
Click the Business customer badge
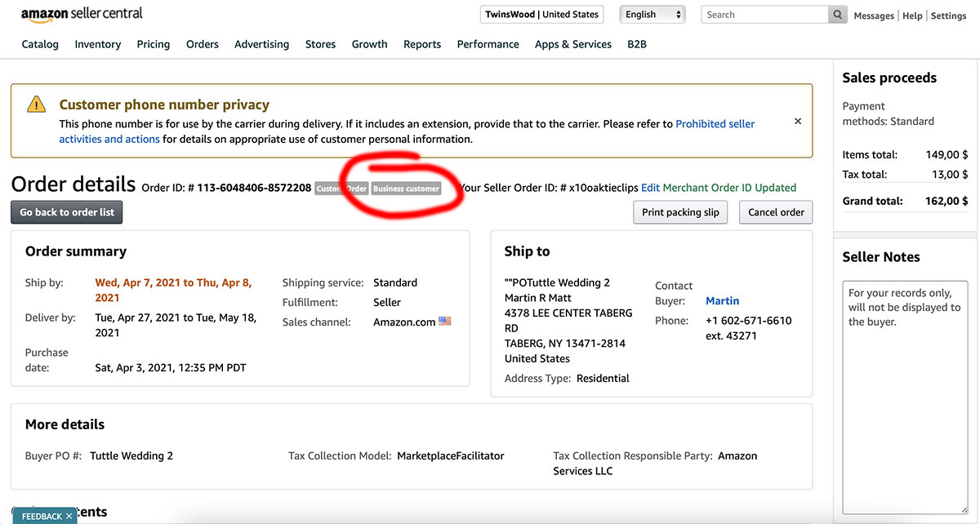pyautogui.click(x=406, y=189)
